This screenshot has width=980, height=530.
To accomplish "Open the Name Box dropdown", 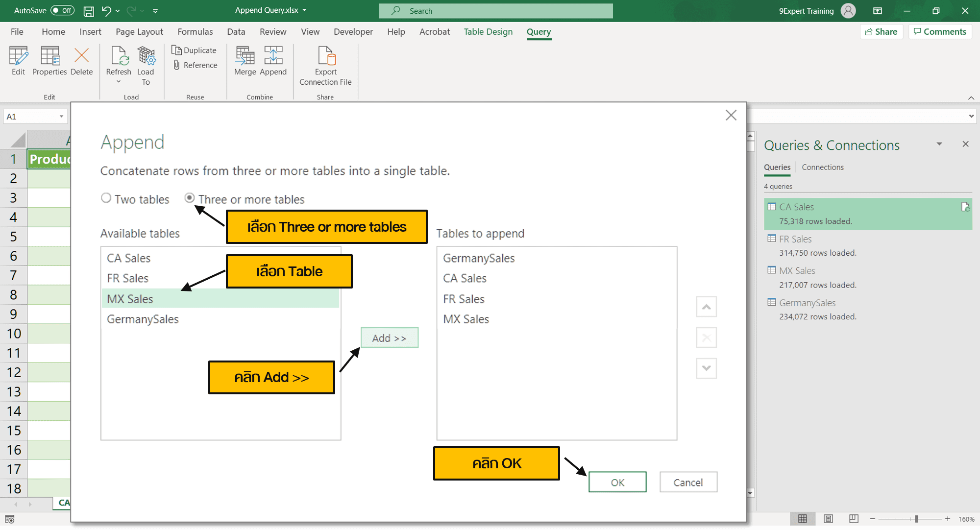I will click(x=62, y=116).
